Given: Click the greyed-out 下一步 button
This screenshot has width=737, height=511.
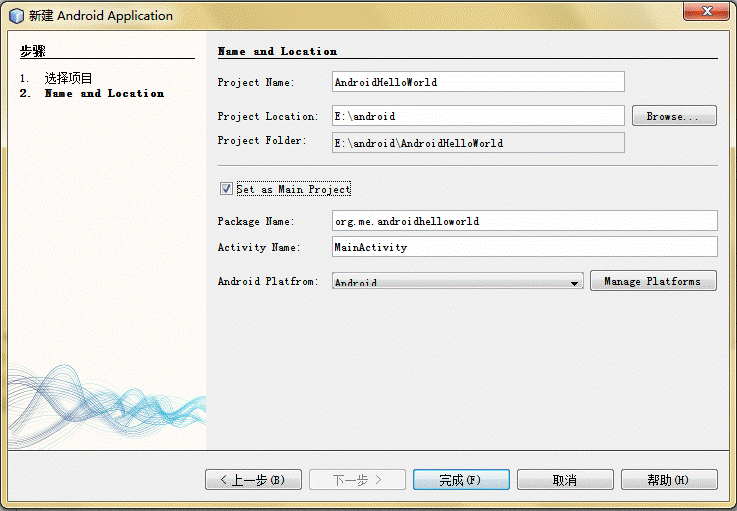Looking at the screenshot, I should tap(357, 480).
